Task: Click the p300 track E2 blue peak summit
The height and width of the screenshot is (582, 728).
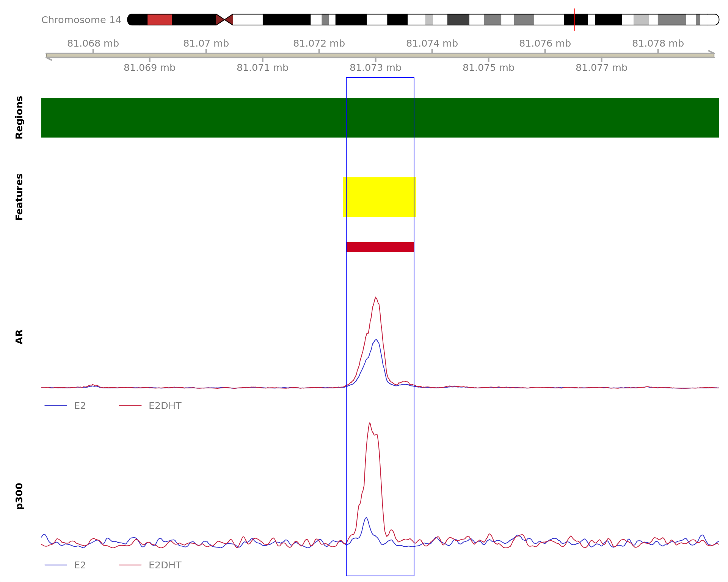Action: [x=366, y=518]
